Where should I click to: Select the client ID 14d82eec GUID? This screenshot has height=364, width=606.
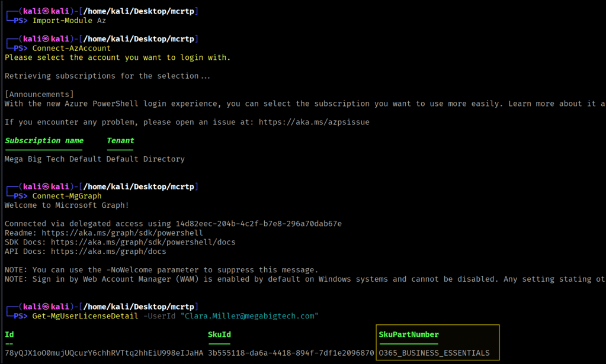tap(258, 224)
